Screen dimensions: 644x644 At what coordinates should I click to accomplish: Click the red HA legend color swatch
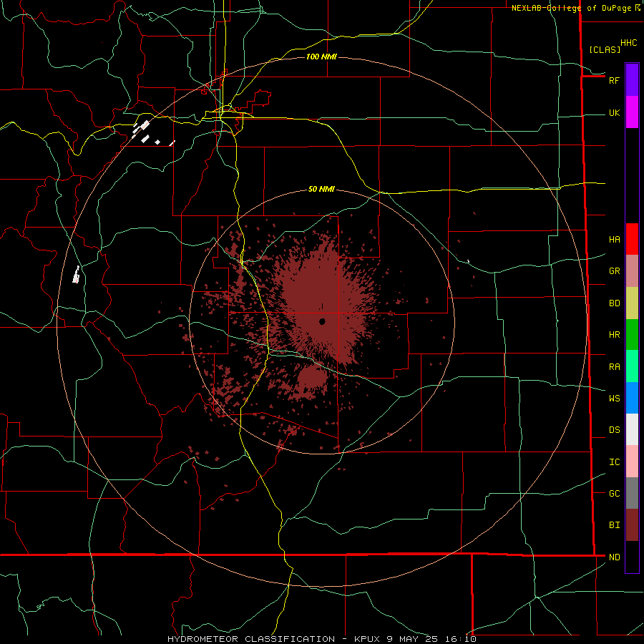(632, 239)
